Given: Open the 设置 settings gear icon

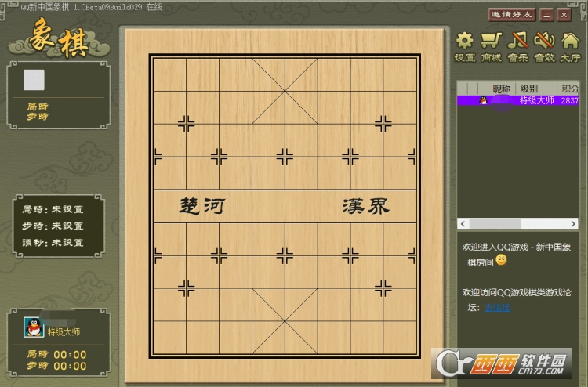Looking at the screenshot, I should click(x=465, y=45).
